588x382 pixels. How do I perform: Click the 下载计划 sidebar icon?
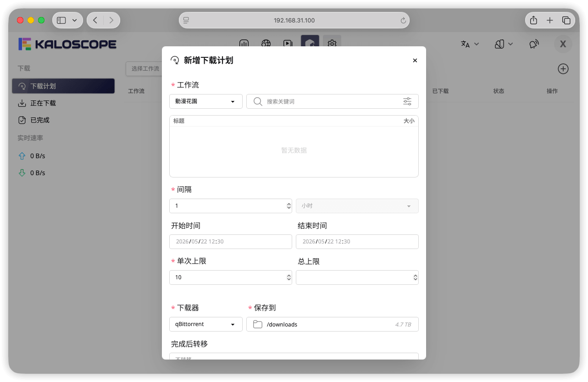pyautogui.click(x=22, y=86)
